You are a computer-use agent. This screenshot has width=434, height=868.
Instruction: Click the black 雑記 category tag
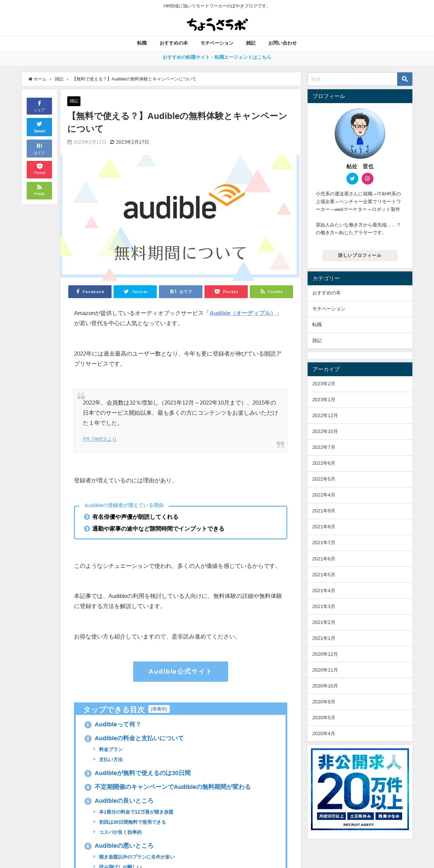pos(74,101)
